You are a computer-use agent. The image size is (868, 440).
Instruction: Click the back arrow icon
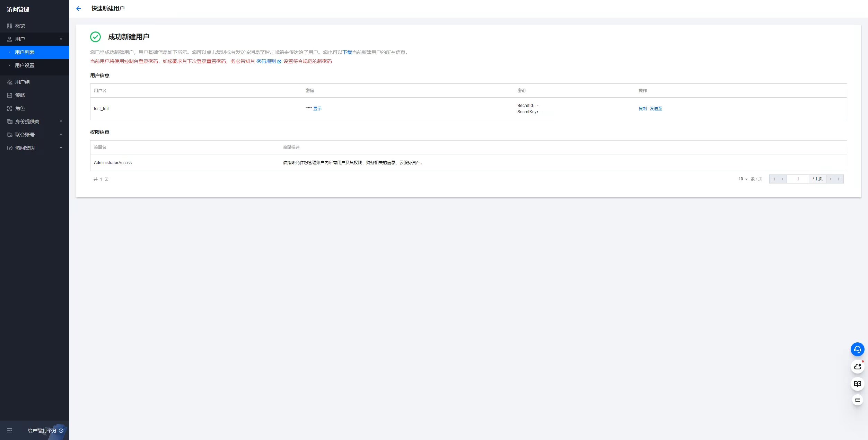79,9
